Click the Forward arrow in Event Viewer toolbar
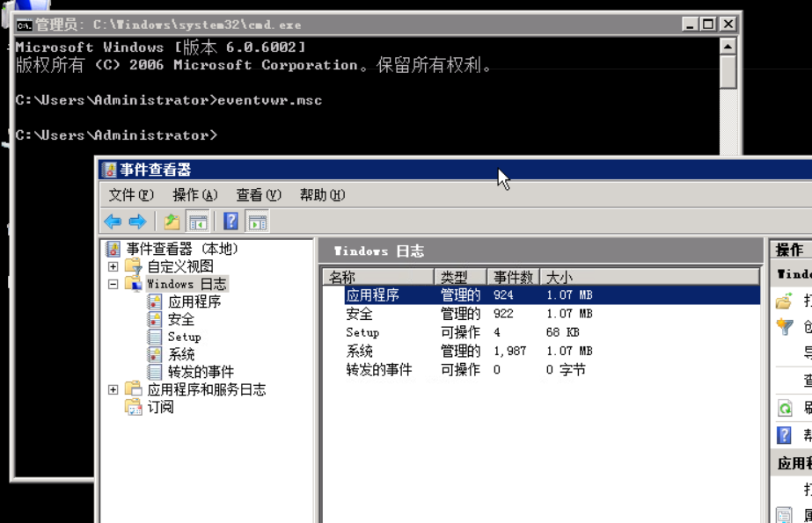The image size is (812, 523). pyautogui.click(x=138, y=222)
